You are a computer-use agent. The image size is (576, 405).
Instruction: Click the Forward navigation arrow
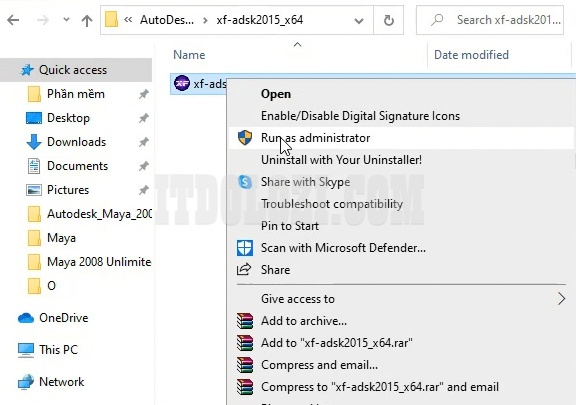coord(43,20)
